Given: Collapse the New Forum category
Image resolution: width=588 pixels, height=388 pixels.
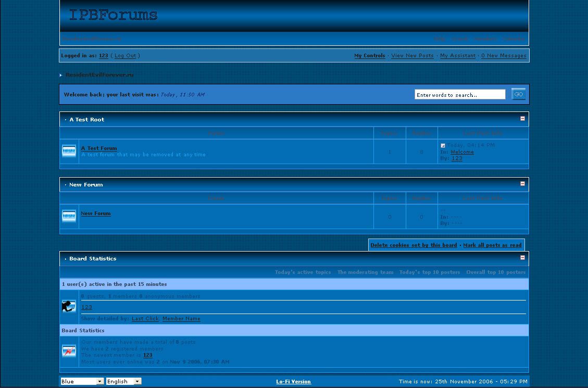Looking at the screenshot, I should click(x=522, y=184).
